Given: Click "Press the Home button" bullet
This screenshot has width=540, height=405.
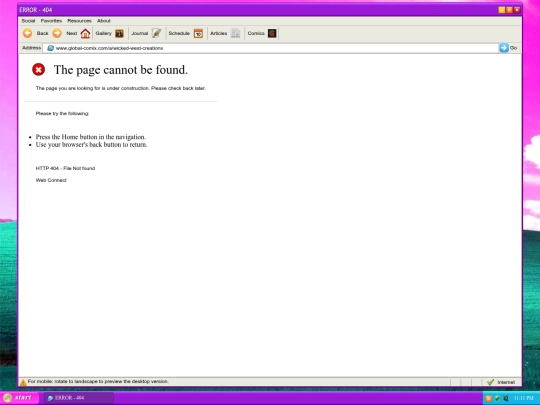Looking at the screenshot, I should coord(91,137).
